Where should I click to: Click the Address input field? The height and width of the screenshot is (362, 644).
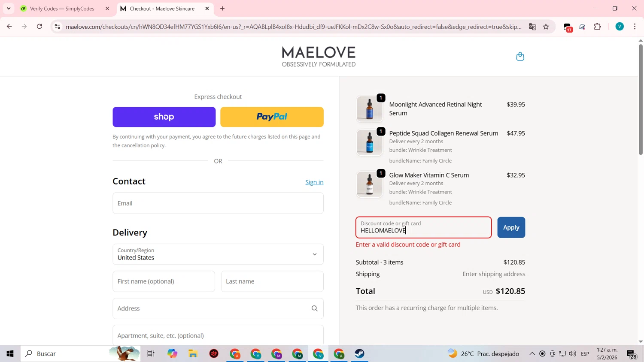pyautogui.click(x=218, y=308)
